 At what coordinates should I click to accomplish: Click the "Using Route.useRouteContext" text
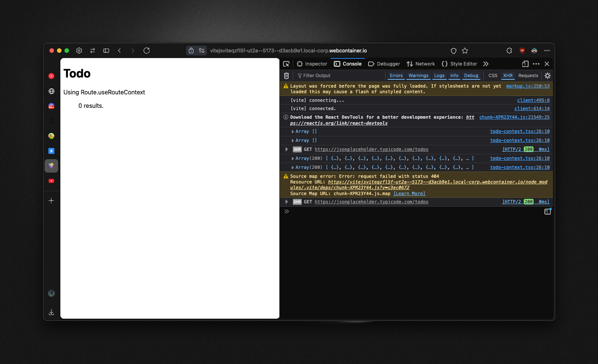[x=104, y=92]
